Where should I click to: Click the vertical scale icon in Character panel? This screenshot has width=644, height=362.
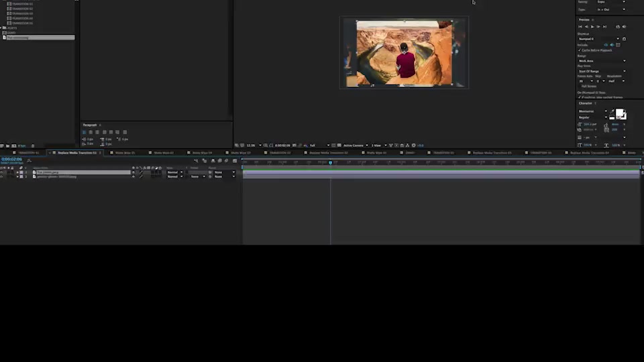[x=580, y=145]
